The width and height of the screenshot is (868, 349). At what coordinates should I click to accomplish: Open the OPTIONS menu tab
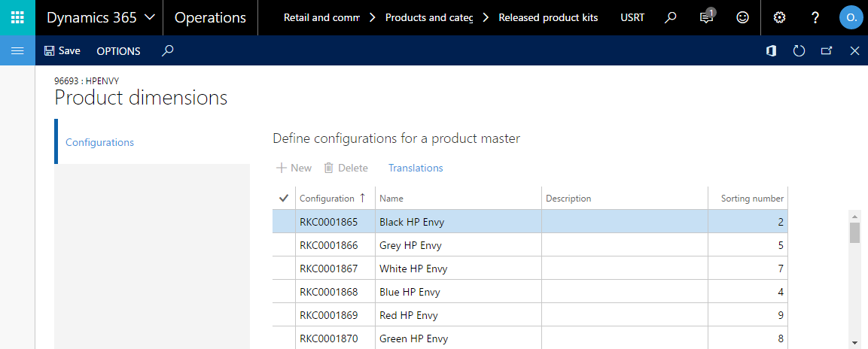tap(118, 51)
